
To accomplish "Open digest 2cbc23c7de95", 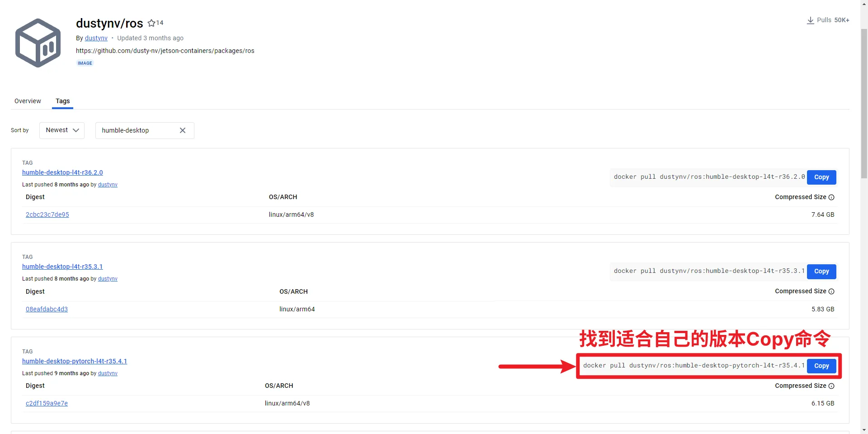I will tap(47, 215).
